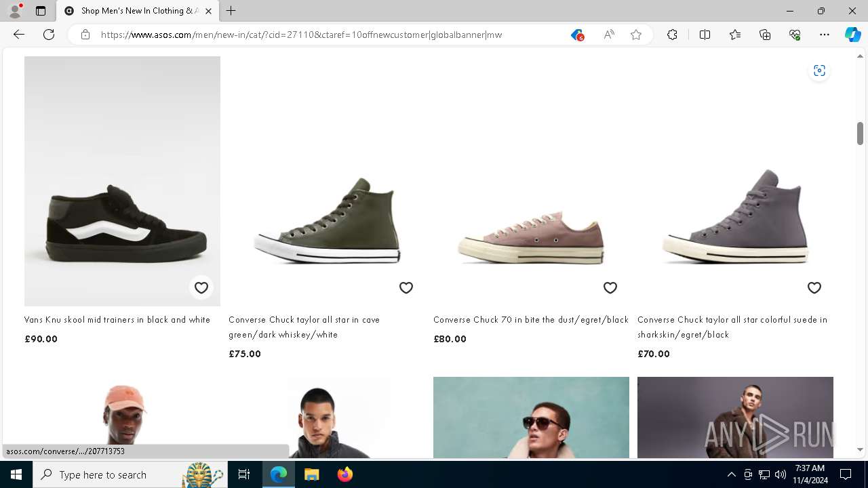Image resolution: width=868 pixels, height=488 pixels.
Task: Open Vans Knu skool mid trainers product link
Action: pos(117,320)
